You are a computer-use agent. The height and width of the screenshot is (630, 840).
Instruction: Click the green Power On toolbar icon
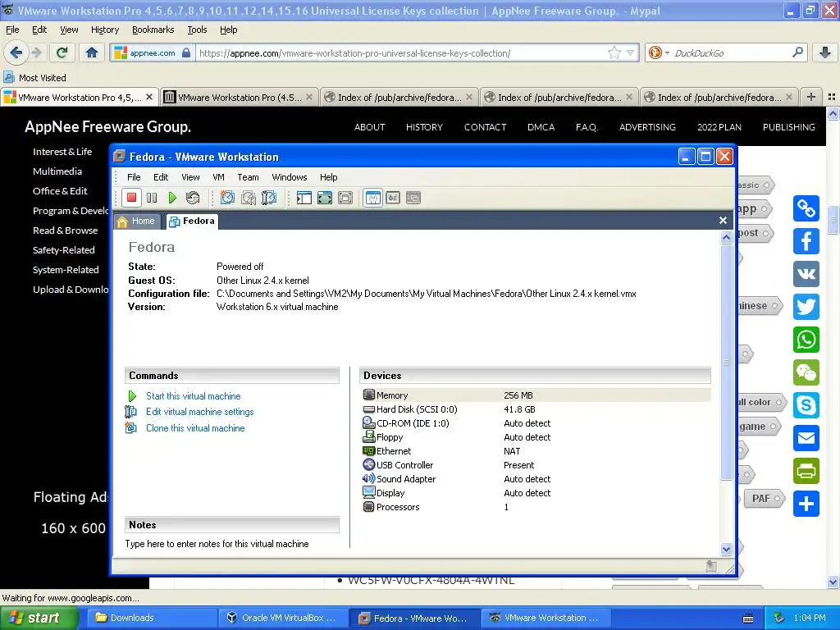click(172, 198)
